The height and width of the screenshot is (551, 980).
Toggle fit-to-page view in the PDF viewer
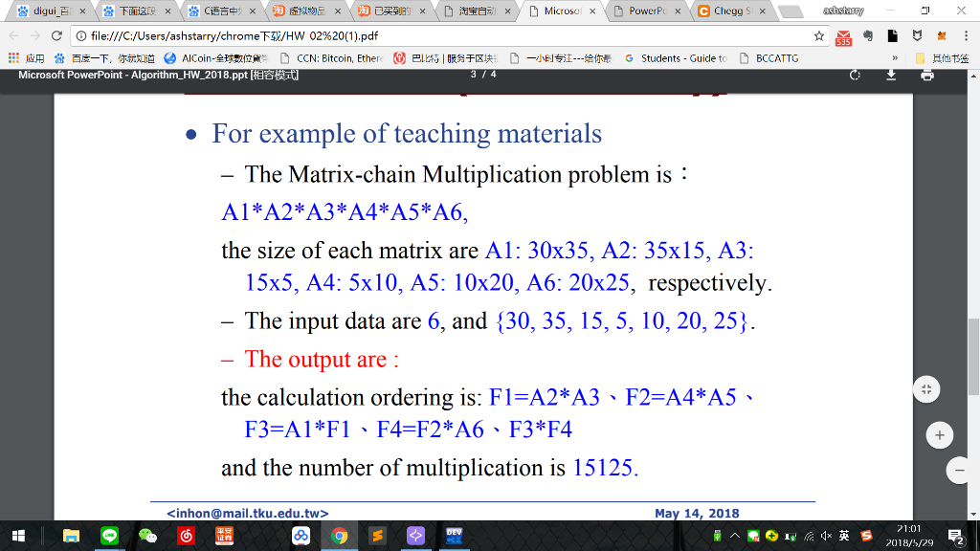[925, 389]
